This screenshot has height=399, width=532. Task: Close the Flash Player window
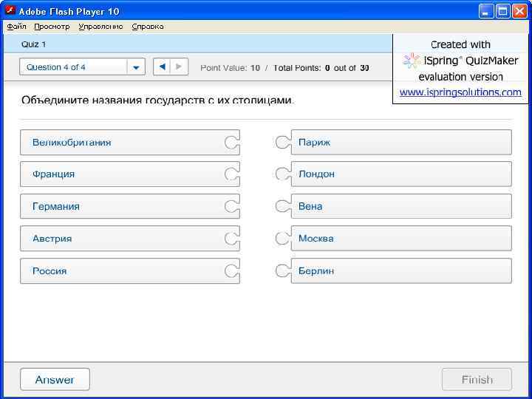(x=519, y=12)
